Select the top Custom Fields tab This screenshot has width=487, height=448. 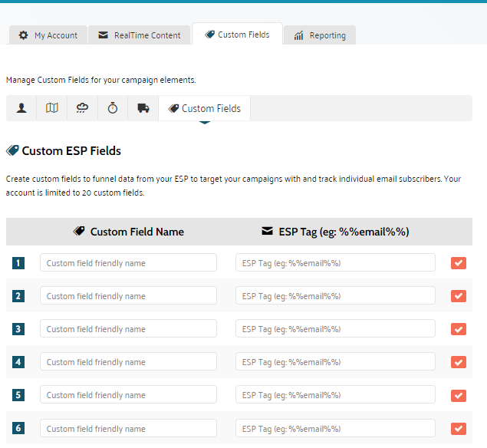(236, 35)
